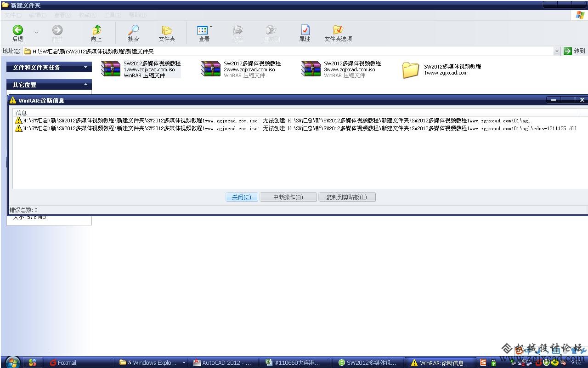588x368 pixels.
Task: Open the 文件(F) menu
Action: click(x=13, y=15)
